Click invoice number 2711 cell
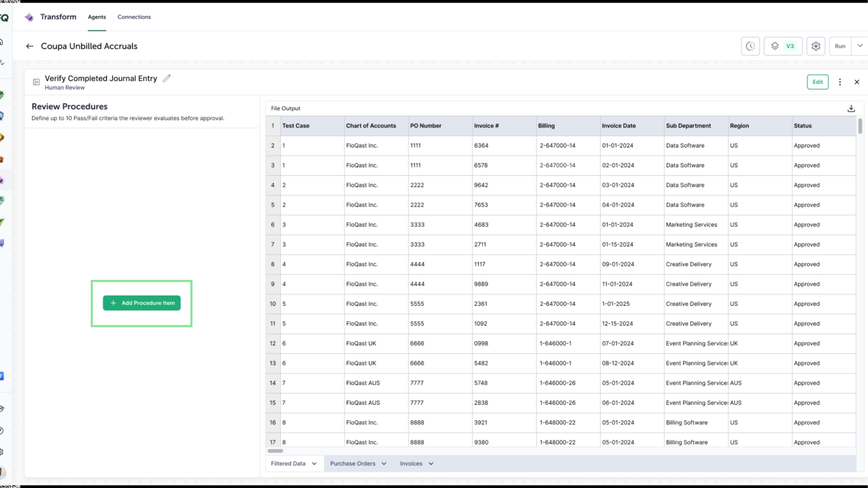 [x=504, y=245]
